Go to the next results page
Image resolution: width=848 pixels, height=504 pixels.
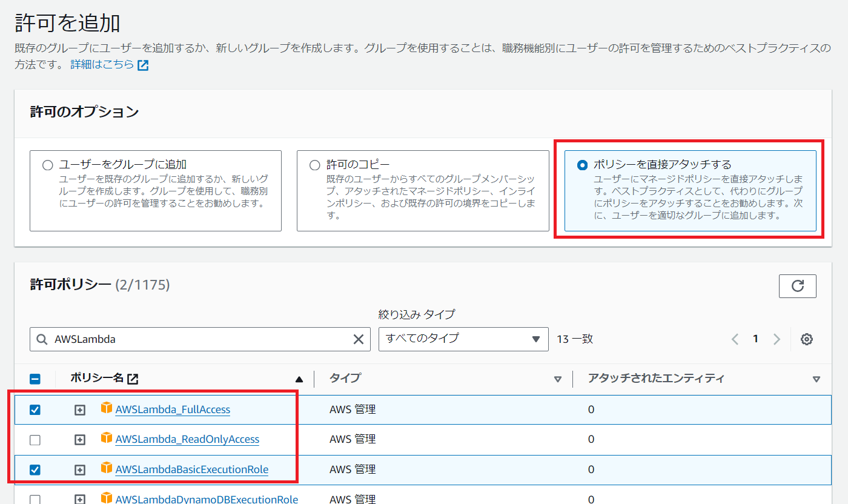click(x=777, y=339)
